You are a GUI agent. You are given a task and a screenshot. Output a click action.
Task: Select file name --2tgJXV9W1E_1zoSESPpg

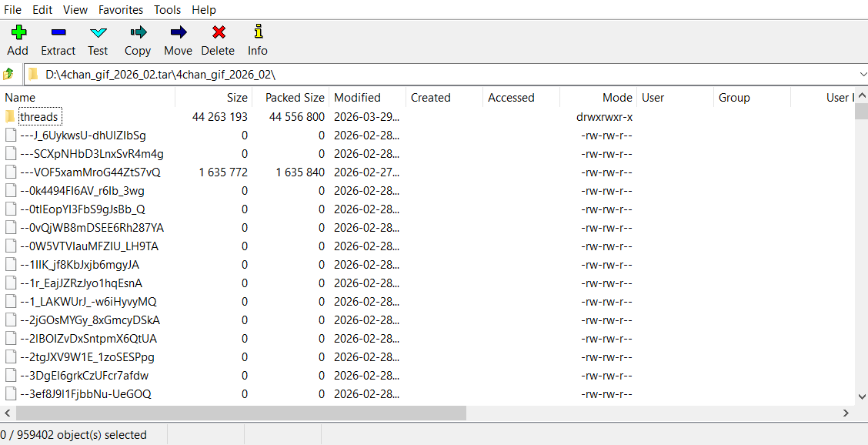point(88,357)
